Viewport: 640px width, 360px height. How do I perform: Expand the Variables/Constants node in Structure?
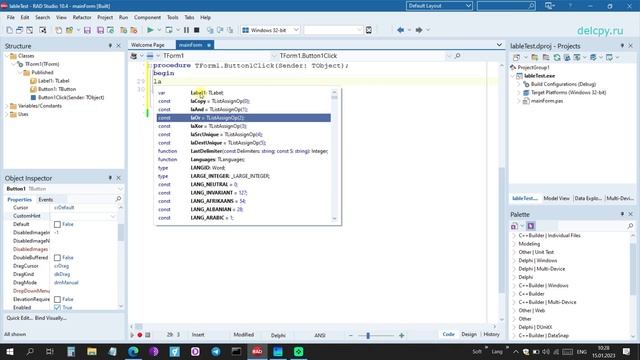(7, 106)
